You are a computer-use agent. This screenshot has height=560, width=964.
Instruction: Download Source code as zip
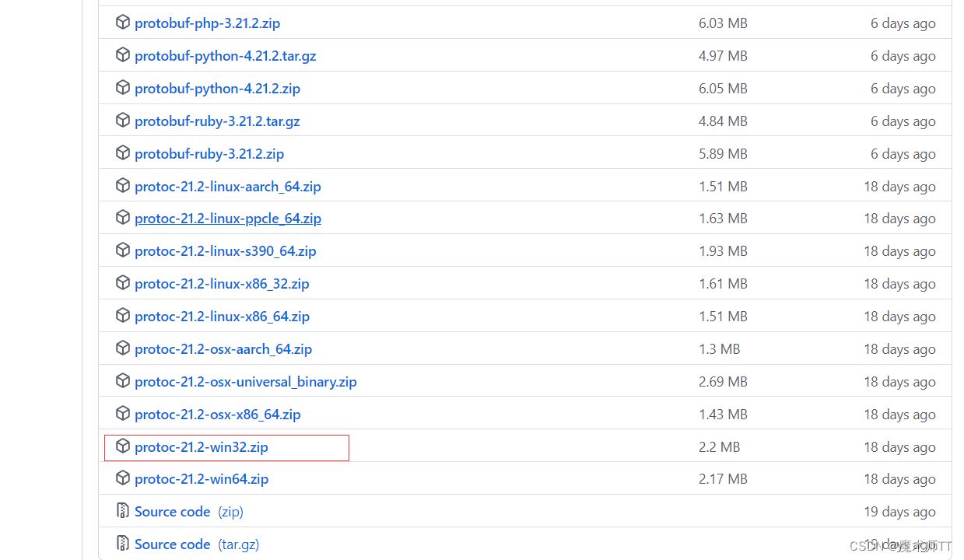(x=189, y=512)
